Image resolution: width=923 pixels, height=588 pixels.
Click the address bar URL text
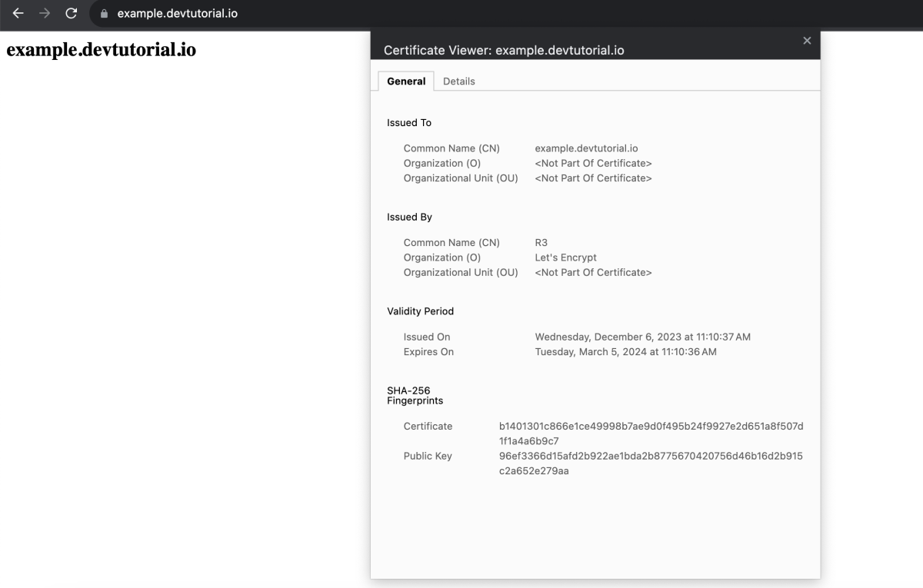pos(178,14)
